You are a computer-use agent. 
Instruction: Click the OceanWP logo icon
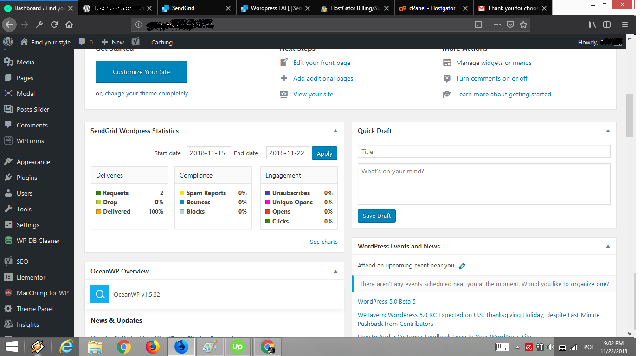point(100,294)
